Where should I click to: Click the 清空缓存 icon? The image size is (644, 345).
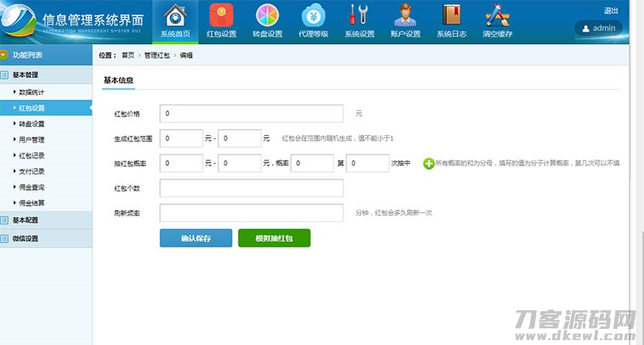(x=497, y=16)
